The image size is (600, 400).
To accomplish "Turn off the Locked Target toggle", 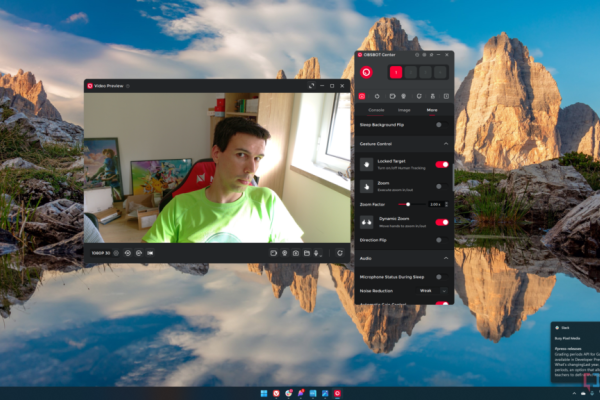I will (442, 165).
